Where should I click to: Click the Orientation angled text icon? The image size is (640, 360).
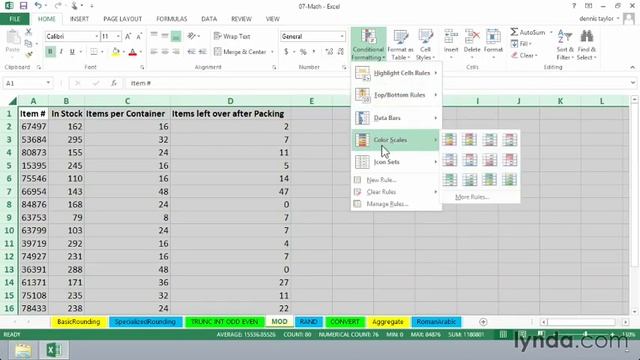point(191,36)
